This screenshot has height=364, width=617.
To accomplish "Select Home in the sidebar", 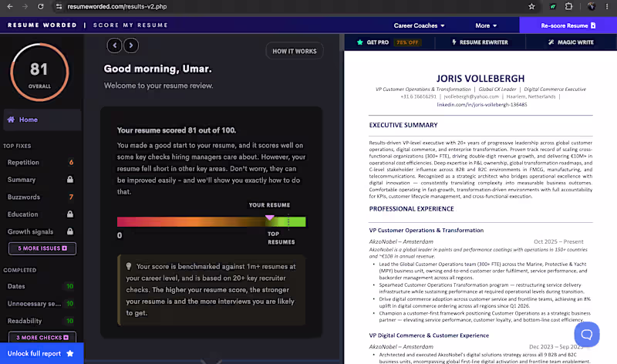I will (x=42, y=120).
